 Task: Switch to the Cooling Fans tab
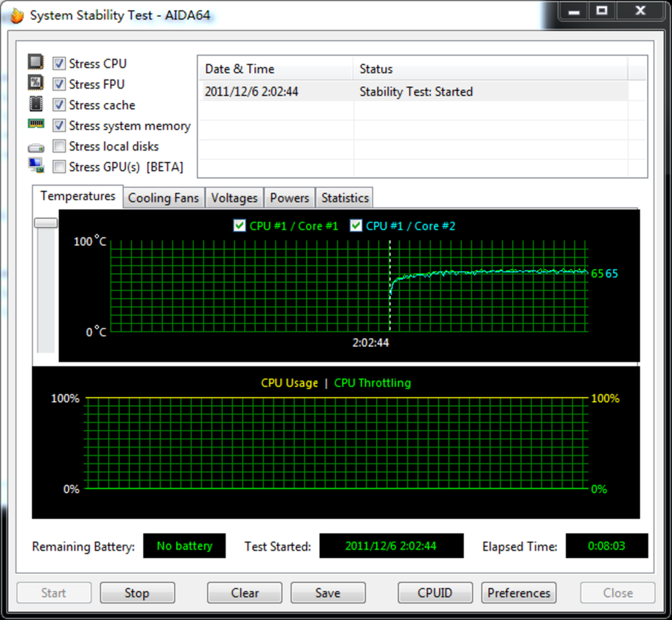coord(163,198)
